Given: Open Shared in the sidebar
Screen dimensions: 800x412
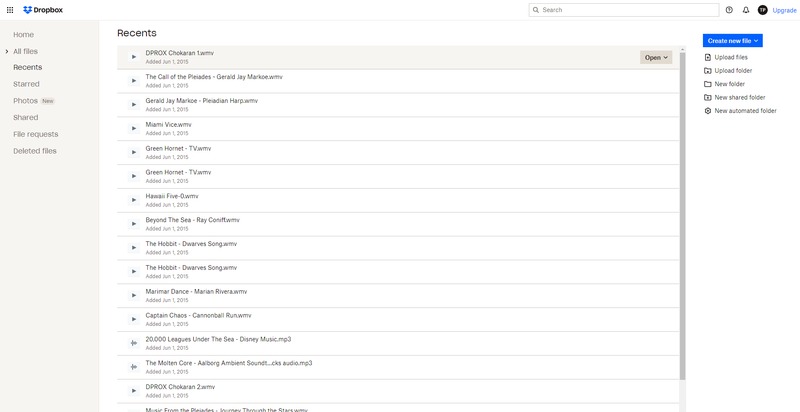Looking at the screenshot, I should 26,117.
